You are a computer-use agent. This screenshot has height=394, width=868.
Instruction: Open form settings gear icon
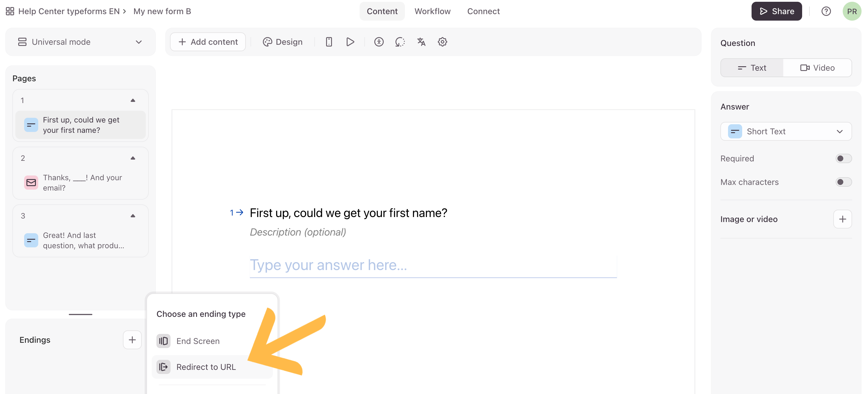pyautogui.click(x=442, y=42)
